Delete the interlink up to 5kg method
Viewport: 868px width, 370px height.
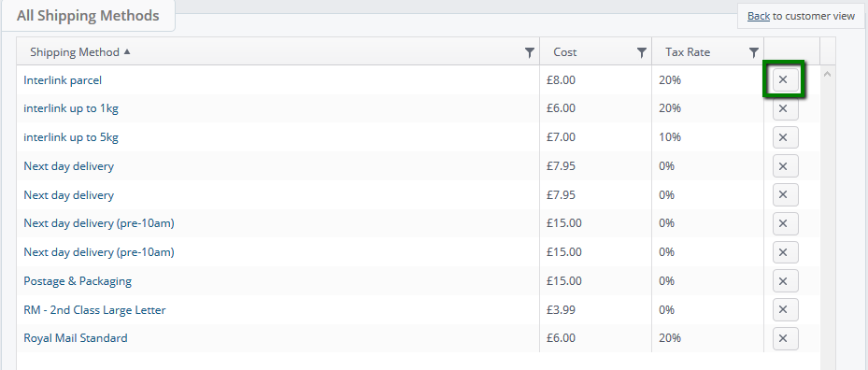point(785,137)
